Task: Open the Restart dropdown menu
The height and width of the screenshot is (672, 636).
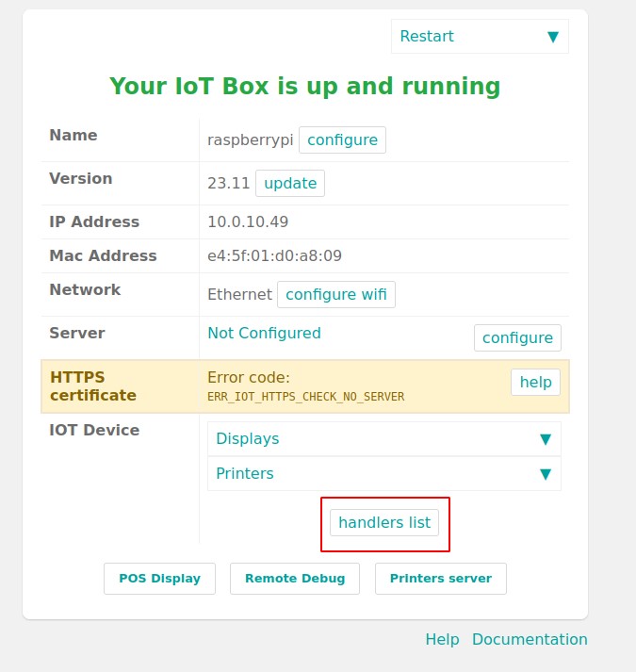Action: tap(480, 37)
